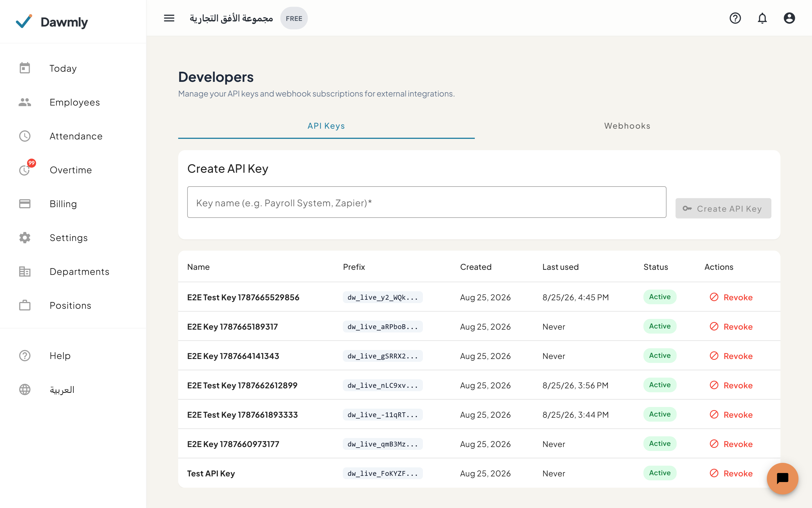Image resolution: width=812 pixels, height=508 pixels.
Task: Click the Help circle icon in sidebar
Action: (25, 356)
